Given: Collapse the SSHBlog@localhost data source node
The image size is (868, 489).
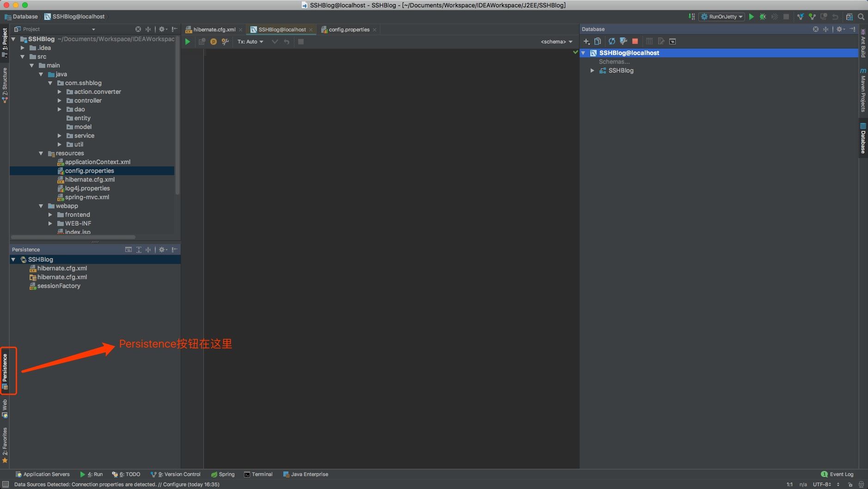Looking at the screenshot, I should pyautogui.click(x=583, y=53).
